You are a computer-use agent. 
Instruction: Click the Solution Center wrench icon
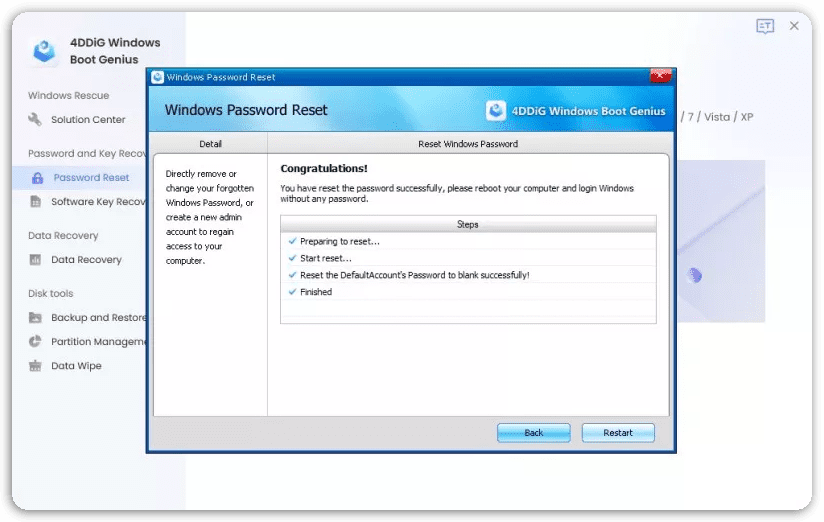tap(35, 119)
